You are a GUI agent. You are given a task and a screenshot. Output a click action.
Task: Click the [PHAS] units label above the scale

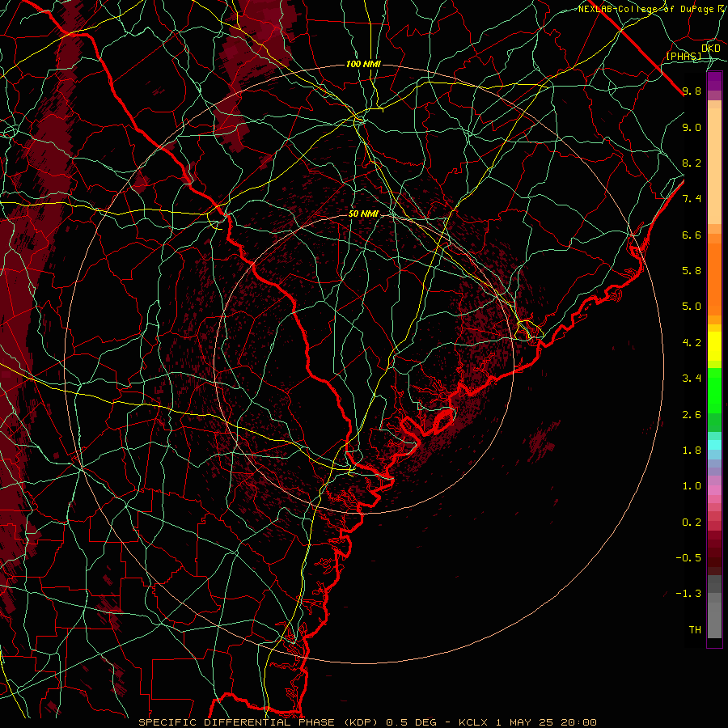click(x=684, y=56)
